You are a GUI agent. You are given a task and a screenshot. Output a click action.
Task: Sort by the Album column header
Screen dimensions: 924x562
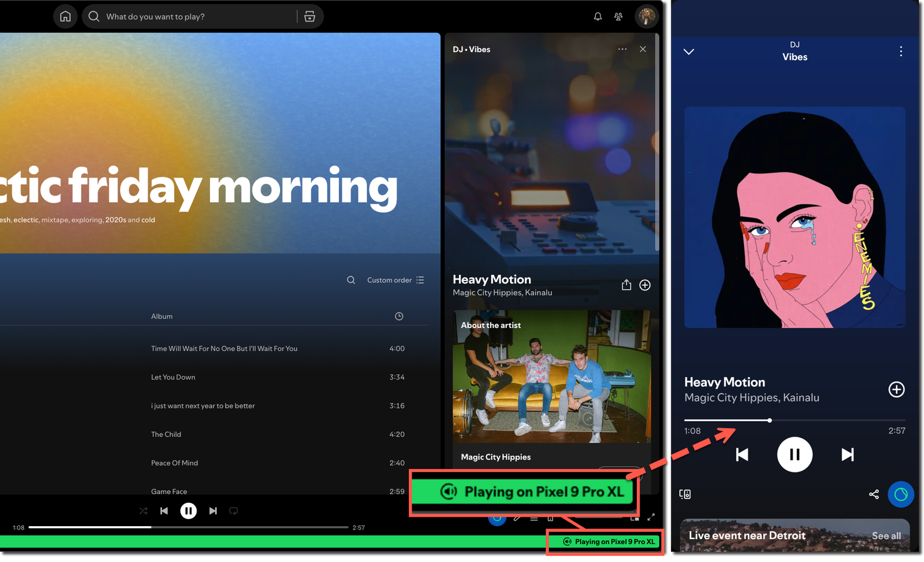coord(162,316)
